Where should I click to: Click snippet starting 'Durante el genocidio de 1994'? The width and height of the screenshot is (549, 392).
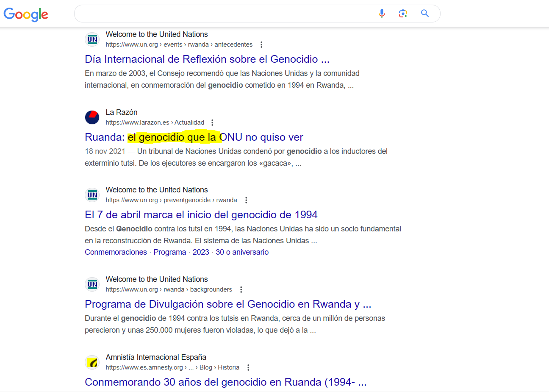[x=235, y=324]
